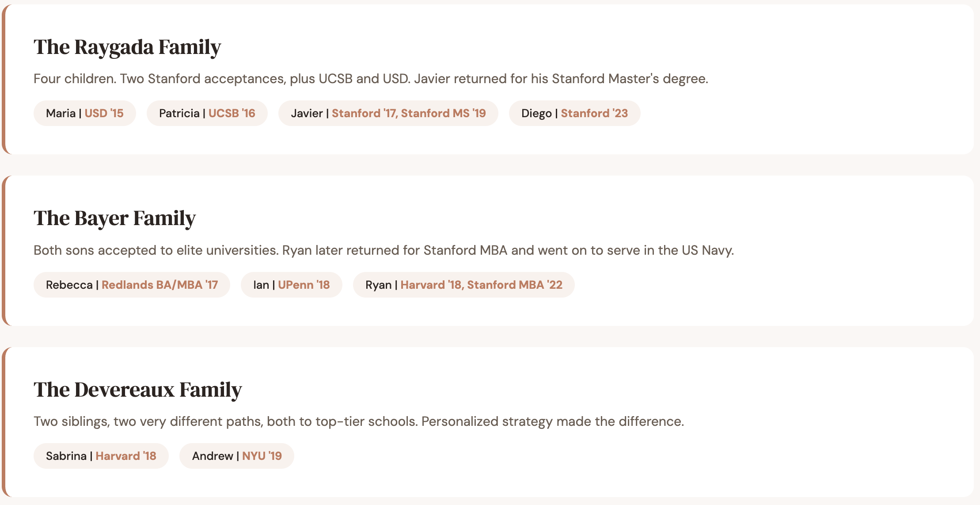The width and height of the screenshot is (980, 505).
Task: Click the heading The Bayer Family
Action: (115, 218)
